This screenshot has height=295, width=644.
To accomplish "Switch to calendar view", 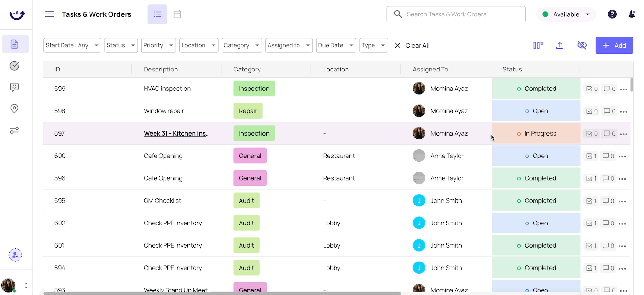I will coord(177,14).
